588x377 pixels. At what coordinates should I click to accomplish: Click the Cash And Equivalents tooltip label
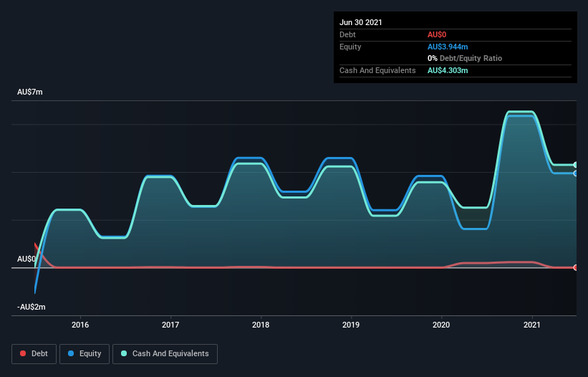[377, 70]
